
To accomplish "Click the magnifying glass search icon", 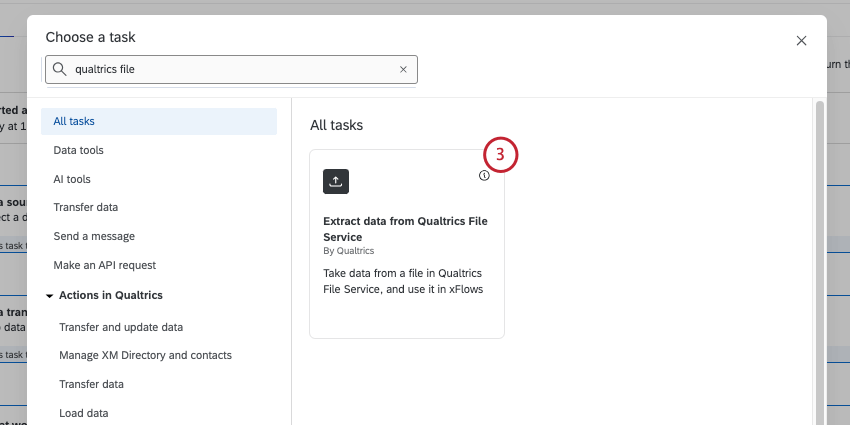I will click(x=60, y=69).
